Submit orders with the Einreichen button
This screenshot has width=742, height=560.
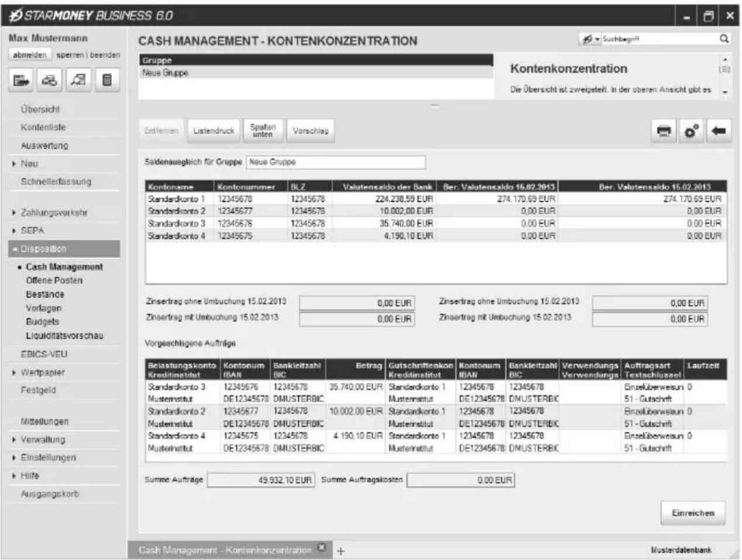point(693,513)
